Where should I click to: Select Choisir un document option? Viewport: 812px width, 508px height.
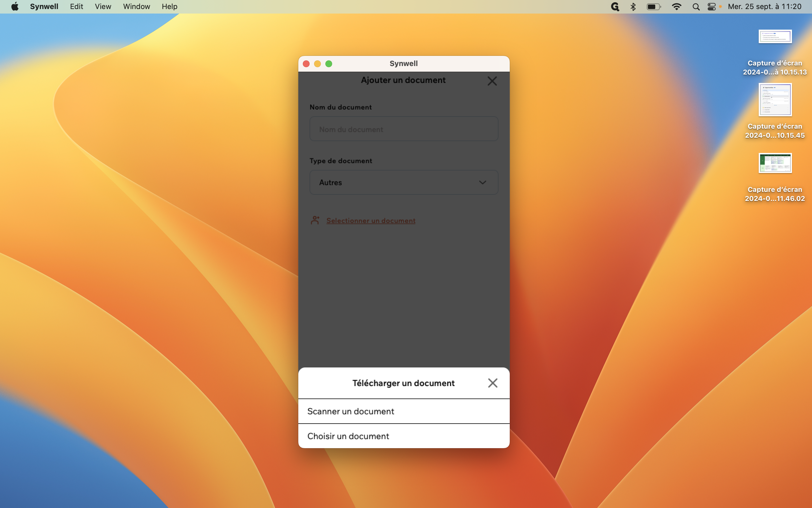(x=404, y=436)
